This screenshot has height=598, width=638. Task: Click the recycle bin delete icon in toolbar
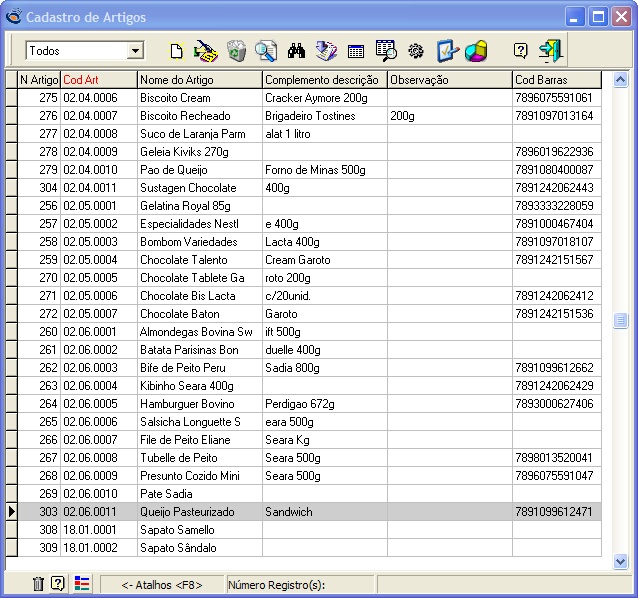236,51
